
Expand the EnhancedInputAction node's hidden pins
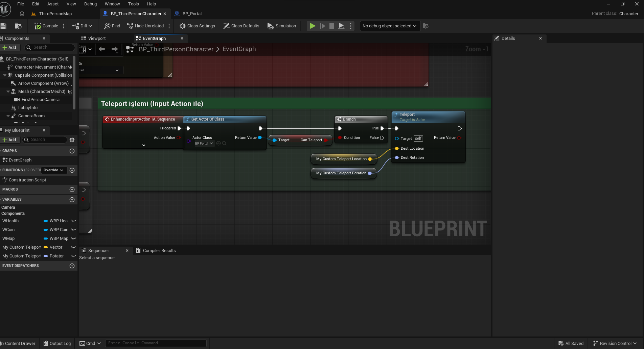coord(144,145)
